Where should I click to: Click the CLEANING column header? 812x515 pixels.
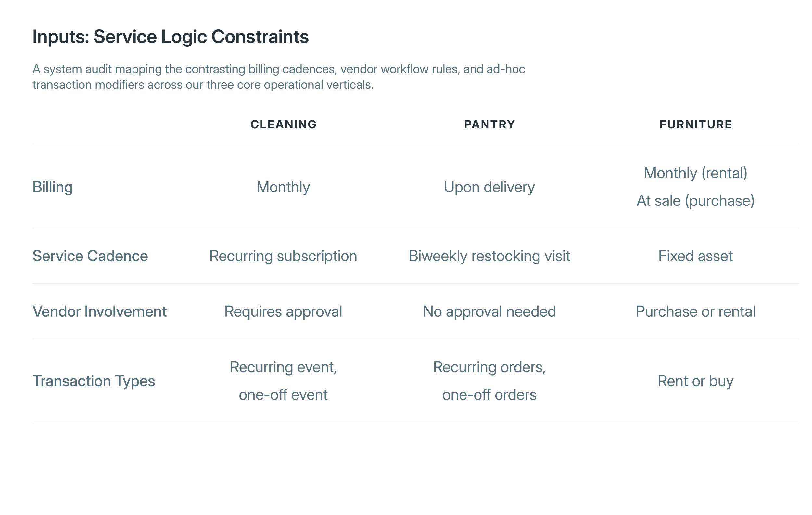point(283,125)
